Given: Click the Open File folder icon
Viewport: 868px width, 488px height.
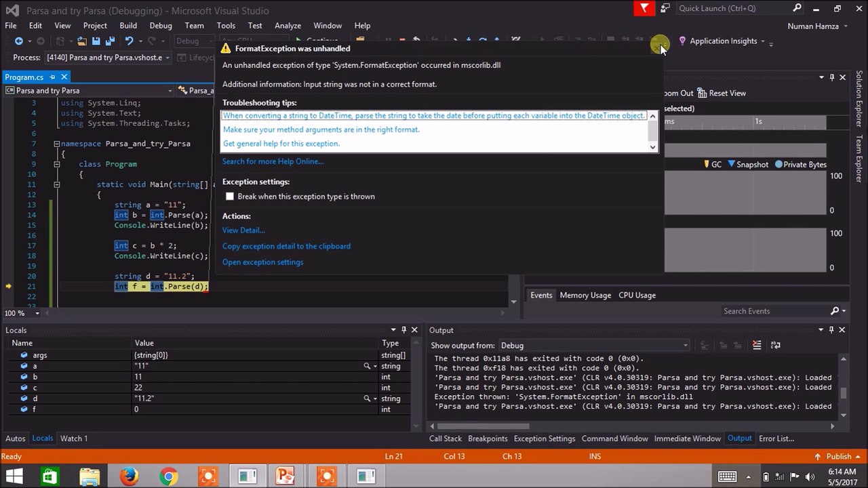Looking at the screenshot, I should click(82, 41).
